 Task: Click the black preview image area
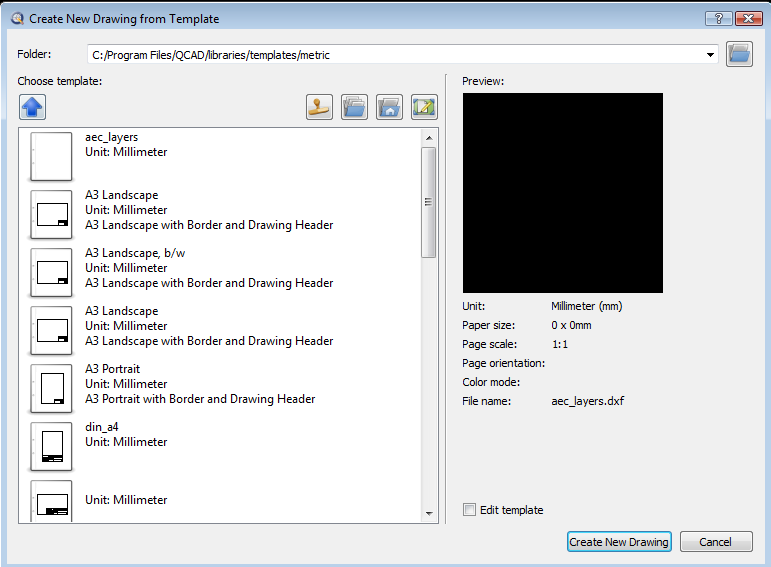[562, 193]
